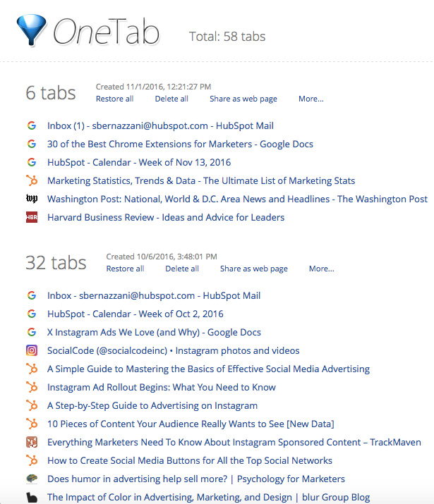
Task: Click HubSpot icon beside Marketing Statistics link
Action: [x=32, y=181]
